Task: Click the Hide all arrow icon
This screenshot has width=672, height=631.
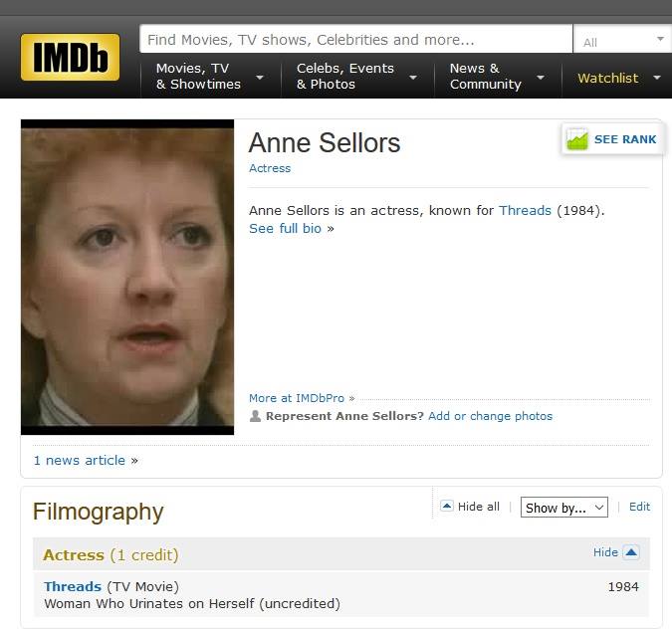Action: coord(447,506)
